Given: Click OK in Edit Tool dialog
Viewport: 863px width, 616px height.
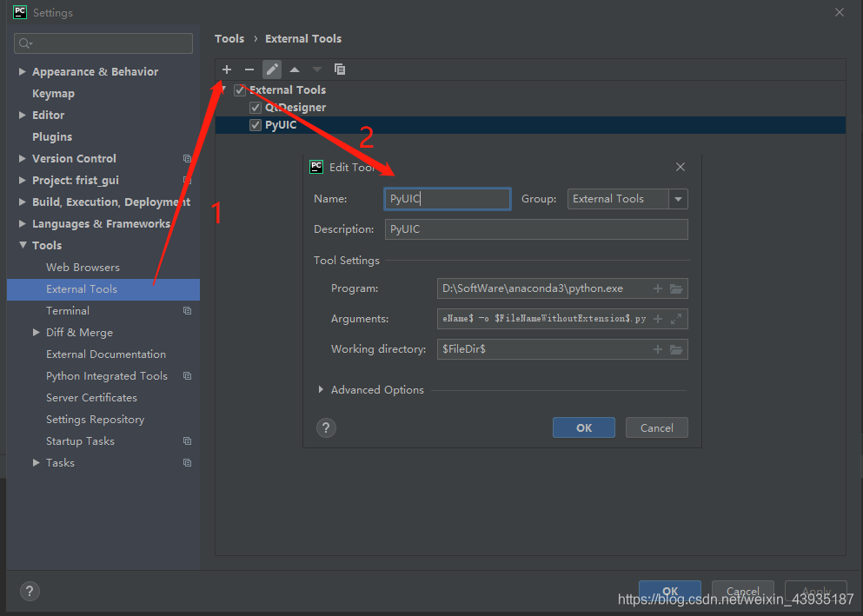Looking at the screenshot, I should [584, 428].
